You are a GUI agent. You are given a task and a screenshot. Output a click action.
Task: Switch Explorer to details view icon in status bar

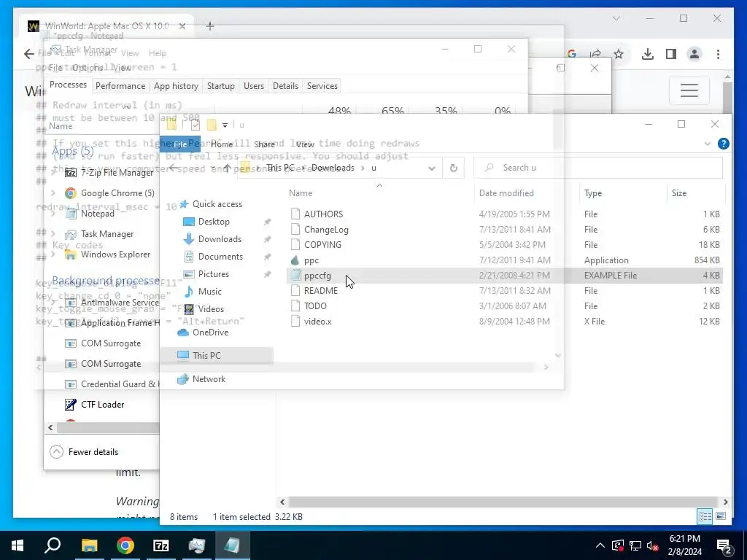point(705,516)
